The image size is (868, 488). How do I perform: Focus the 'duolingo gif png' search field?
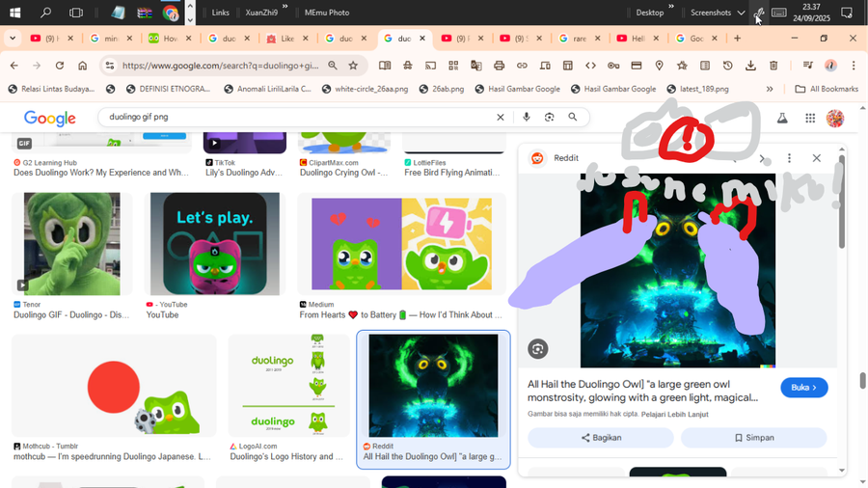299,118
